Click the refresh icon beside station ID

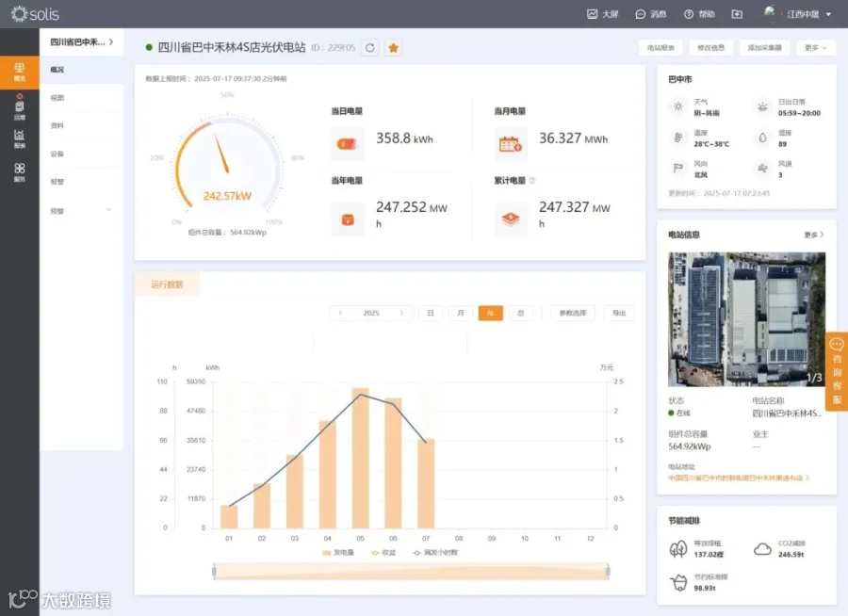370,48
